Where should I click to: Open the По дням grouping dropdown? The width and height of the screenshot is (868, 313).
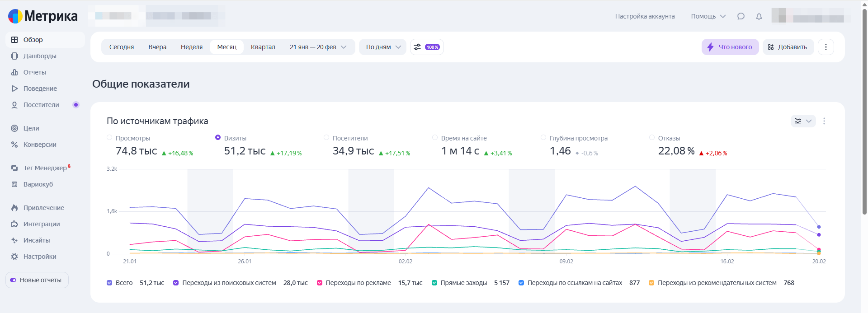[x=383, y=47]
